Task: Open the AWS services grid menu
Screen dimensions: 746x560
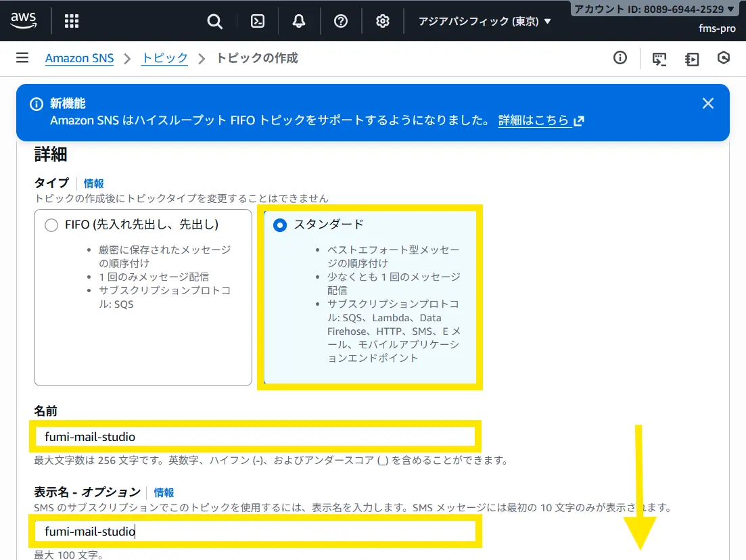Action: (72, 21)
